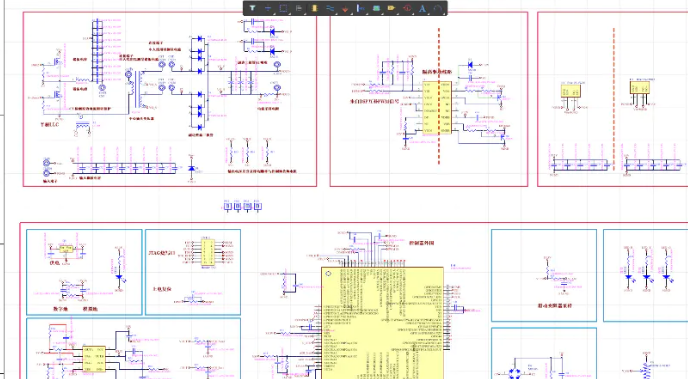The height and width of the screenshot is (379, 688).
Task: Choose the rectangle selection tool
Action: pos(283,8)
